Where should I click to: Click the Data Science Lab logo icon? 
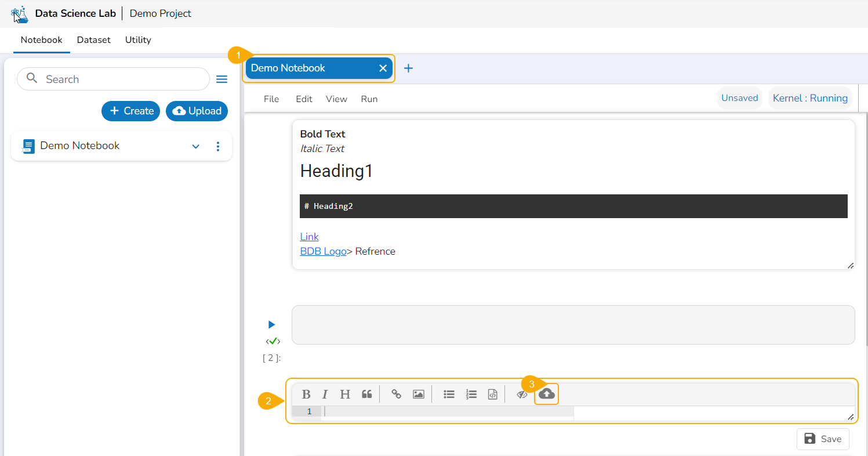[20, 14]
